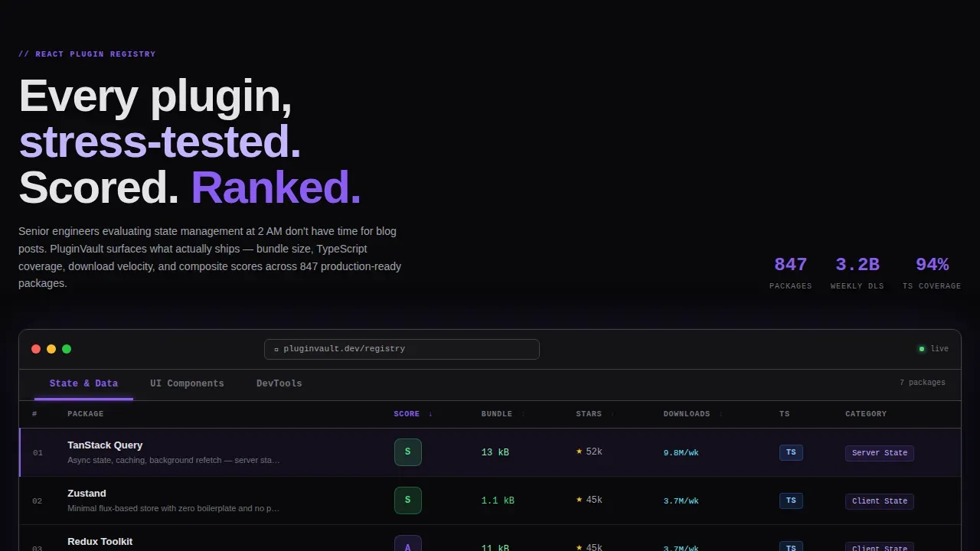Click the TS badge in the TanStack Query row
The height and width of the screenshot is (551, 980).
tap(791, 452)
